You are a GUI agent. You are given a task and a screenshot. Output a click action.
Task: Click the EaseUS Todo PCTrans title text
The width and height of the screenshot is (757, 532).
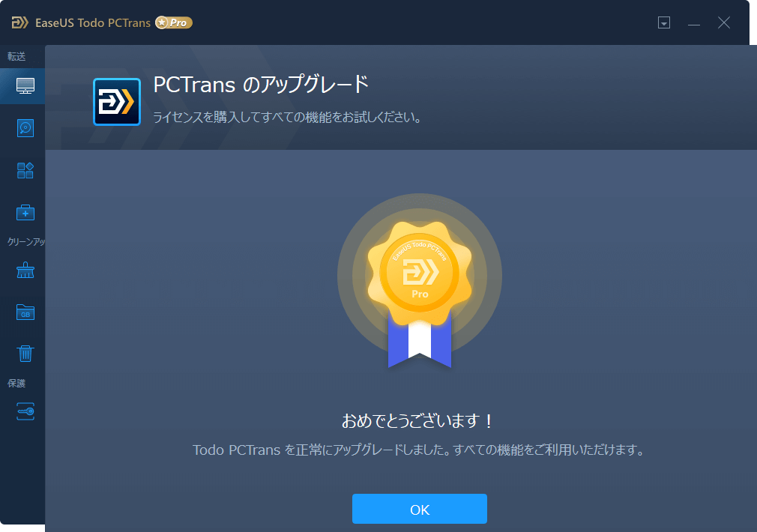coord(93,22)
